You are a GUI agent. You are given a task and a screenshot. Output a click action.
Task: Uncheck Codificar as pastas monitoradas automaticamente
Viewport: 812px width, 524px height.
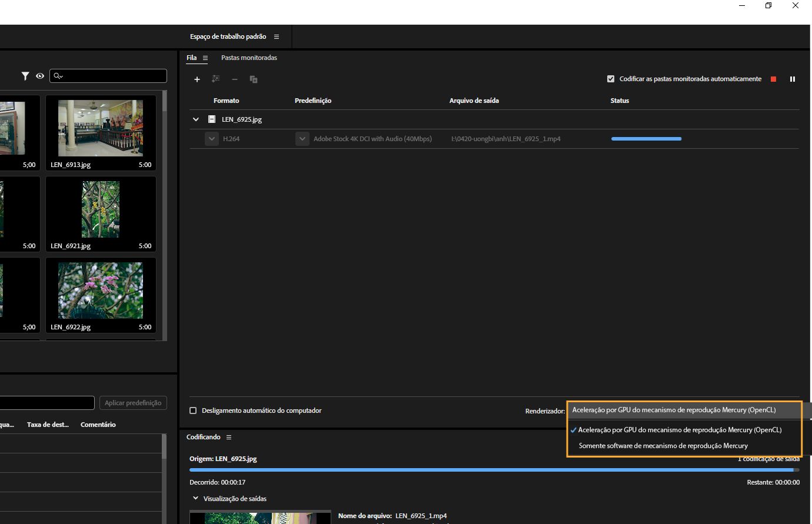(x=610, y=78)
